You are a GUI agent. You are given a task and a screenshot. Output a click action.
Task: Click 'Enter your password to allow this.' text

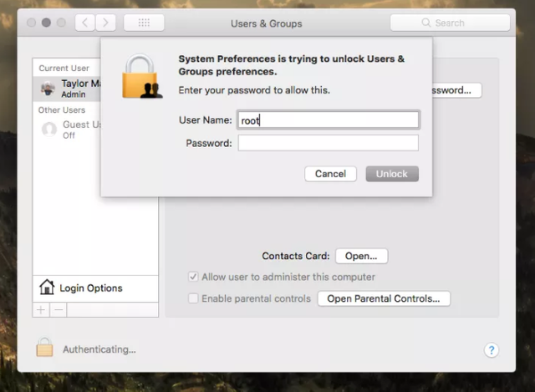tap(254, 90)
